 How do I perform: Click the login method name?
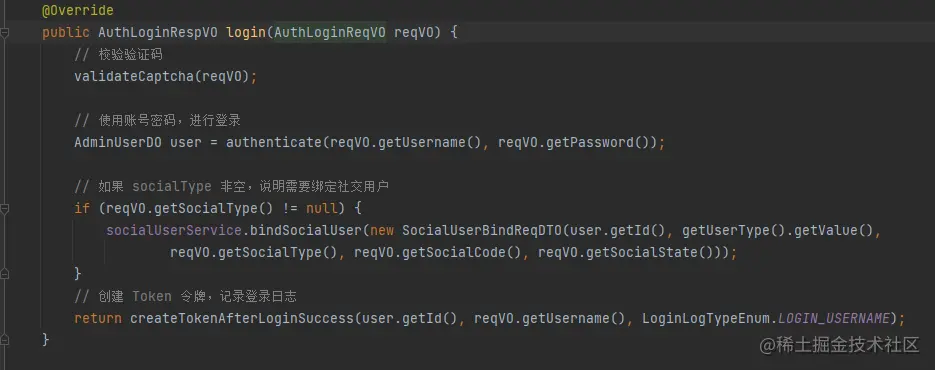click(x=245, y=32)
